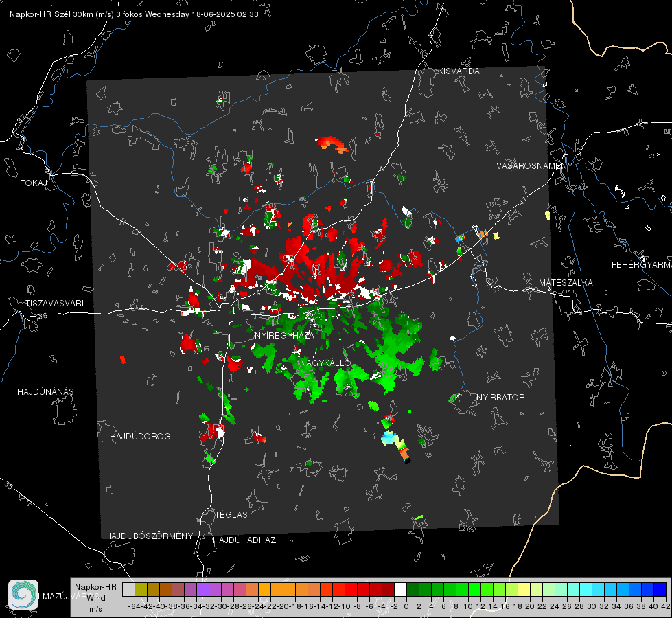Click the HAJDÚBÖSZÖRMÉNY label
Image resolution: width=672 pixels, height=618 pixels.
point(149,536)
